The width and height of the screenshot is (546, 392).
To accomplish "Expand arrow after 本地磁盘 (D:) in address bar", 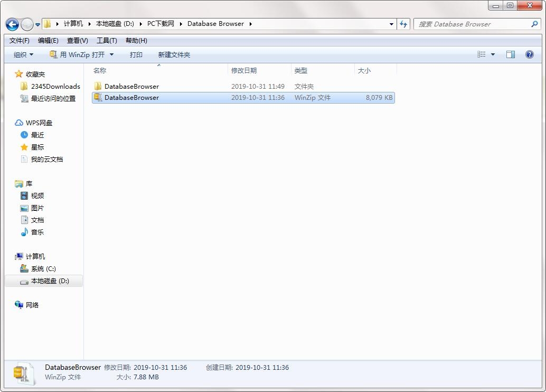I will (x=140, y=24).
